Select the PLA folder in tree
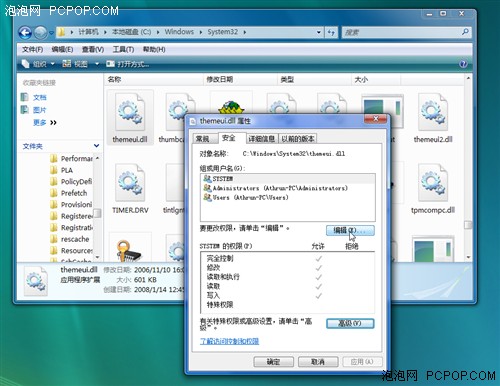The image size is (500, 386). click(62, 170)
